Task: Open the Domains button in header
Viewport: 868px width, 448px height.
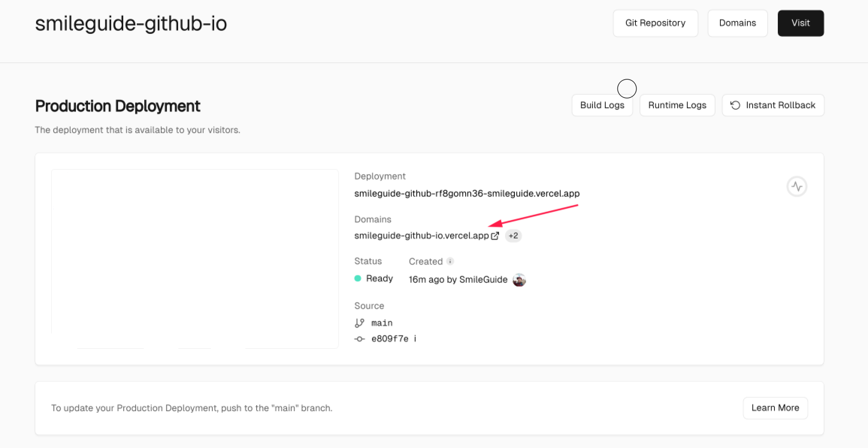Action: coord(737,23)
